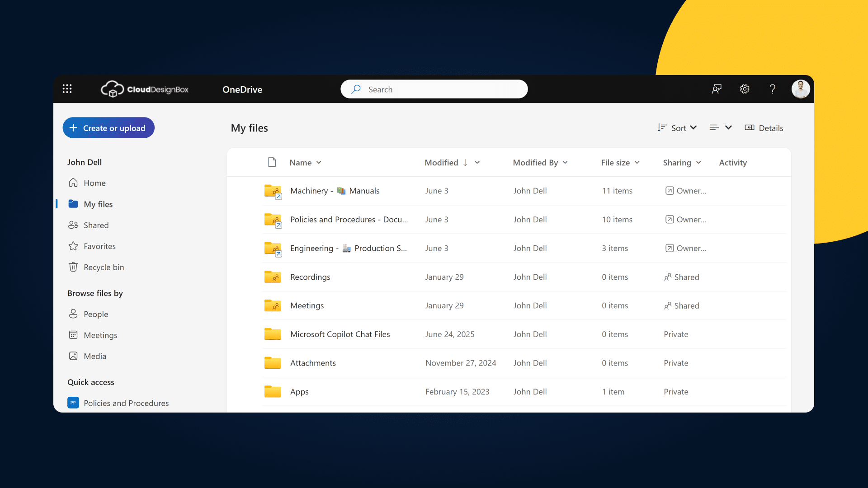This screenshot has width=868, height=488.
Task: Click the Machinery Manuals shortcut folder icon
Action: [273, 191]
